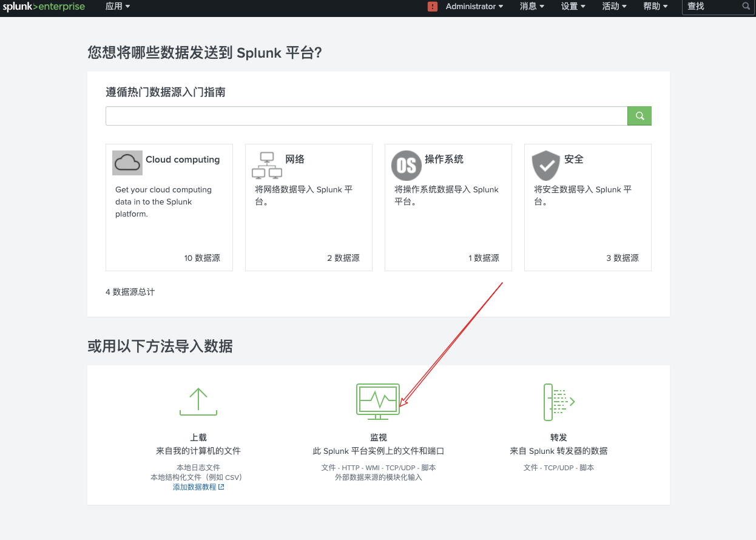The height and width of the screenshot is (540, 756).
Task: Click the 或用以下方法导入数据 heading
Action: click(x=160, y=346)
